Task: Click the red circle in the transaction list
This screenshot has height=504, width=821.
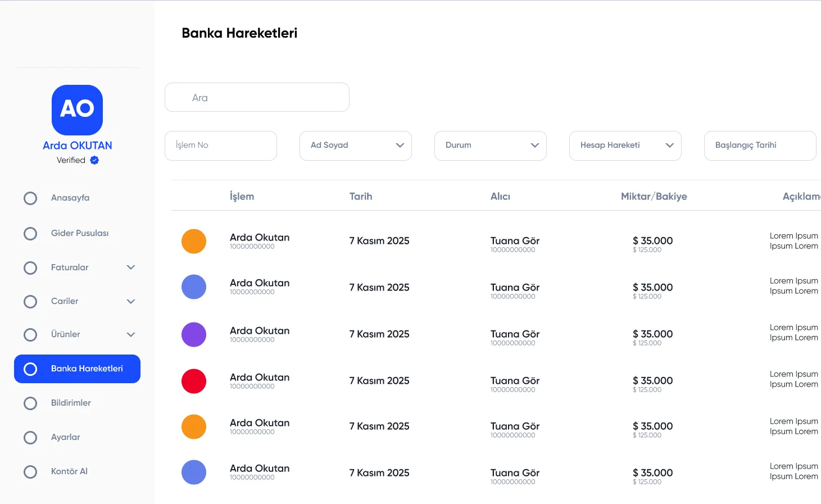Action: pos(194,381)
